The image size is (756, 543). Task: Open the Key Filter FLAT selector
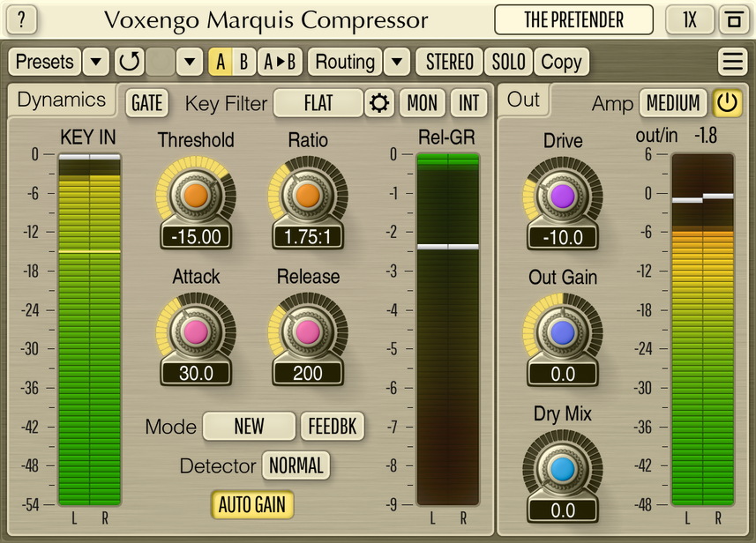pyautogui.click(x=318, y=103)
